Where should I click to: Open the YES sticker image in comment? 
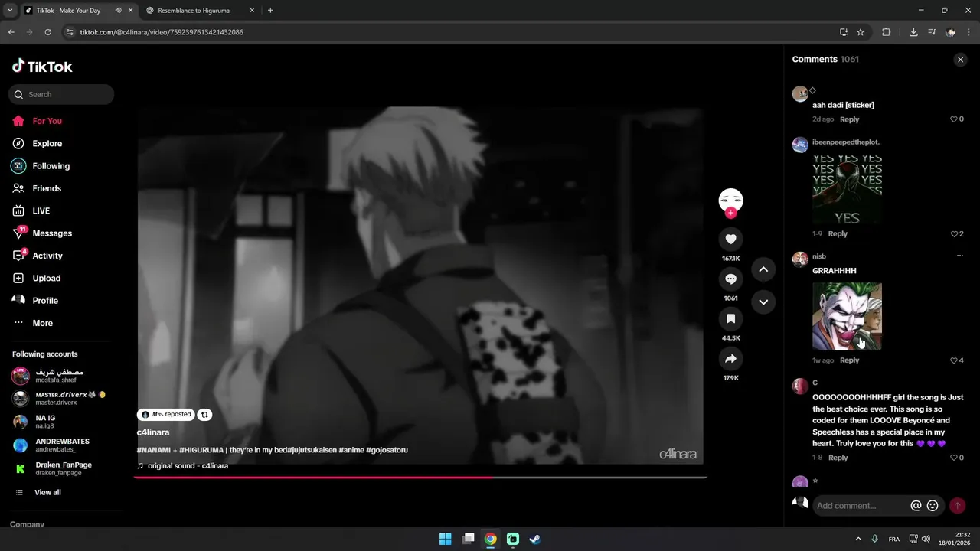point(847,189)
